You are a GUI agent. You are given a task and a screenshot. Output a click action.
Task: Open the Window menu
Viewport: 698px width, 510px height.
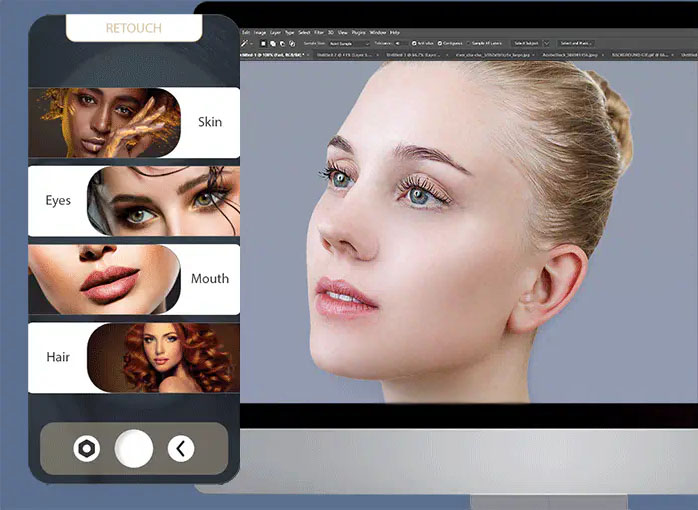[378, 32]
